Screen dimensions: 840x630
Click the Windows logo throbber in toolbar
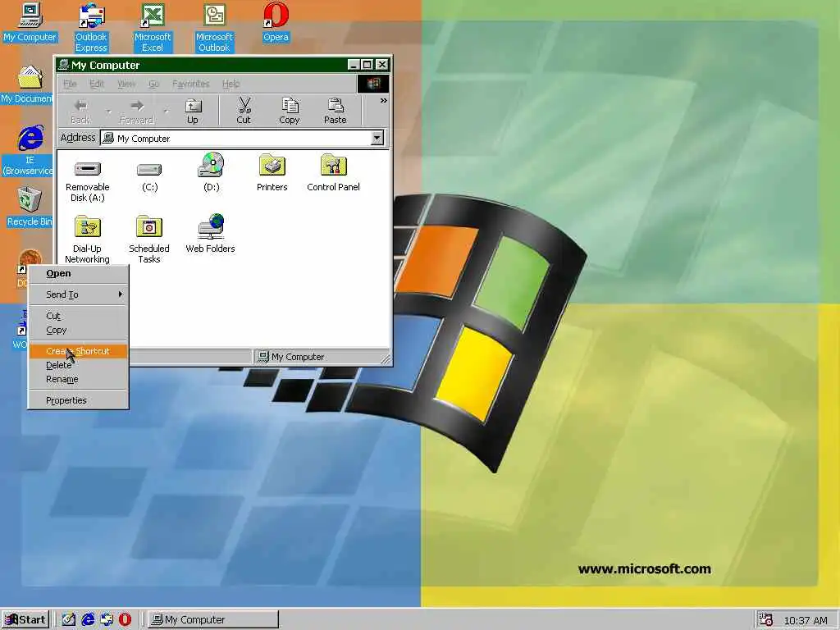click(373, 84)
